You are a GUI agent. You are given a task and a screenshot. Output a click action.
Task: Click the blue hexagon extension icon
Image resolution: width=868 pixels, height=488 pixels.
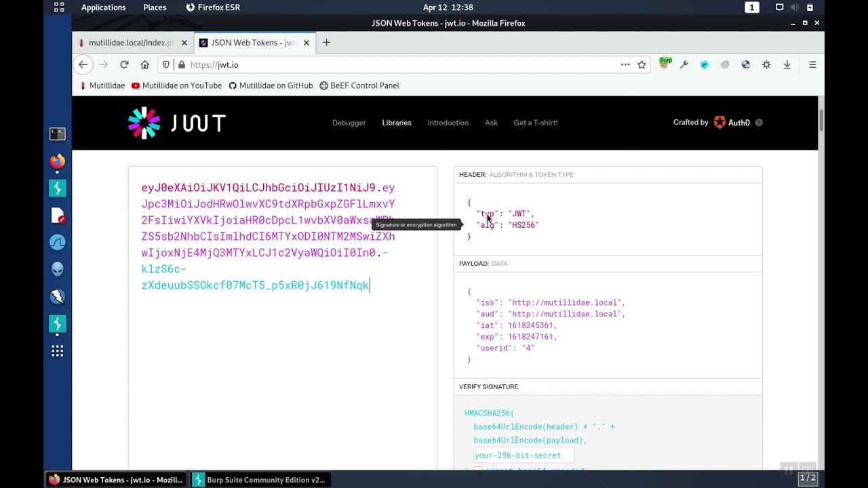pyautogui.click(x=705, y=64)
